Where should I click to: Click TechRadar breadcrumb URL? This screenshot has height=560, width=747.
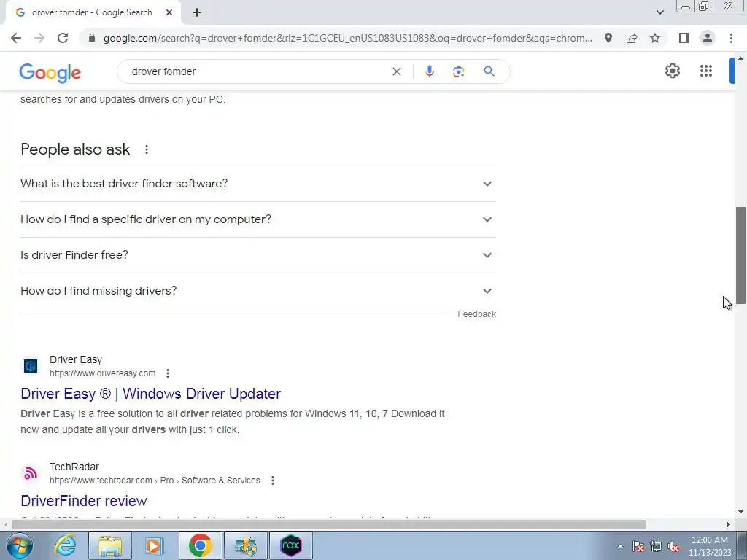(155, 481)
